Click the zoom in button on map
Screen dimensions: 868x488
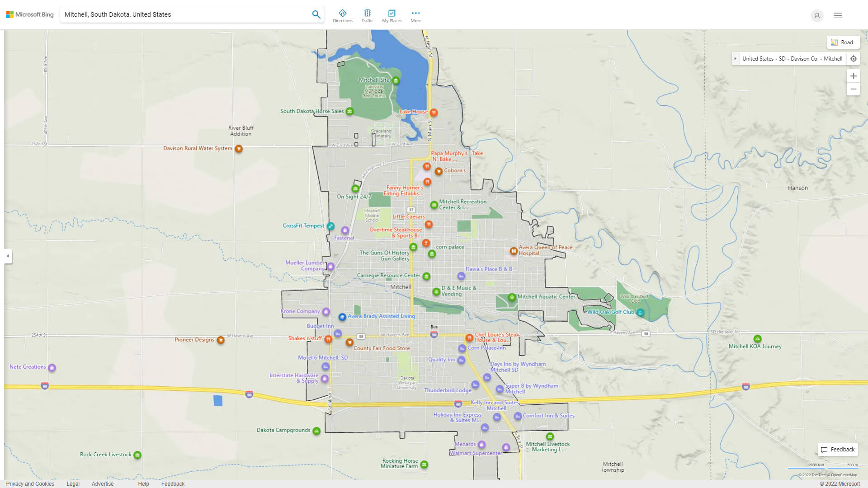pyautogui.click(x=854, y=75)
